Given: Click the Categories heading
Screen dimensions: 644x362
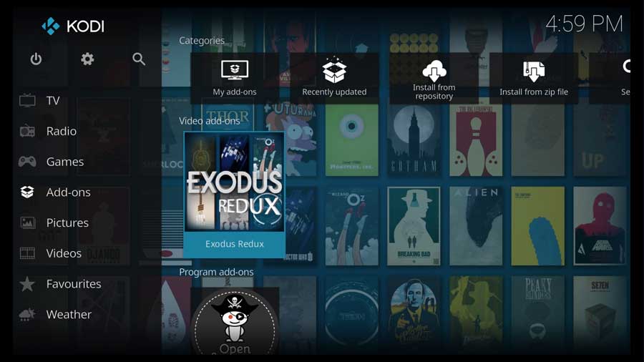Looking at the screenshot, I should [x=202, y=41].
